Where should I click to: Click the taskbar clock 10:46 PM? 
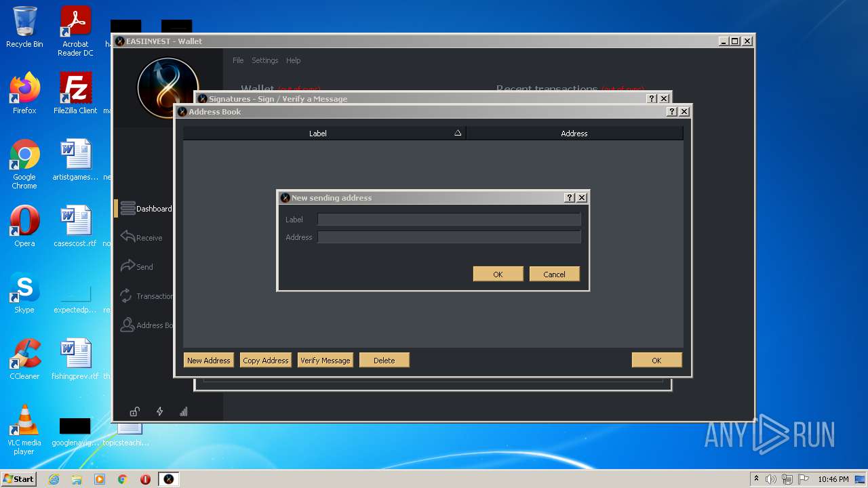pyautogui.click(x=833, y=479)
